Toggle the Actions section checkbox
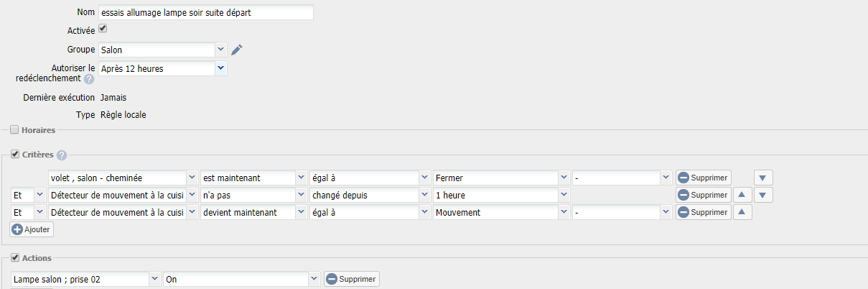The width and height of the screenshot is (868, 289). (14, 257)
